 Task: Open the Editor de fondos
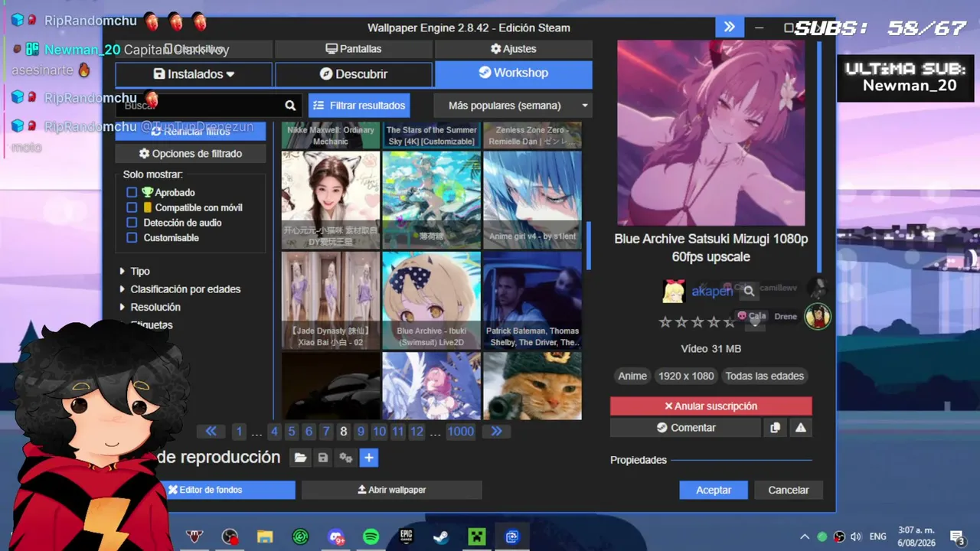(x=205, y=490)
